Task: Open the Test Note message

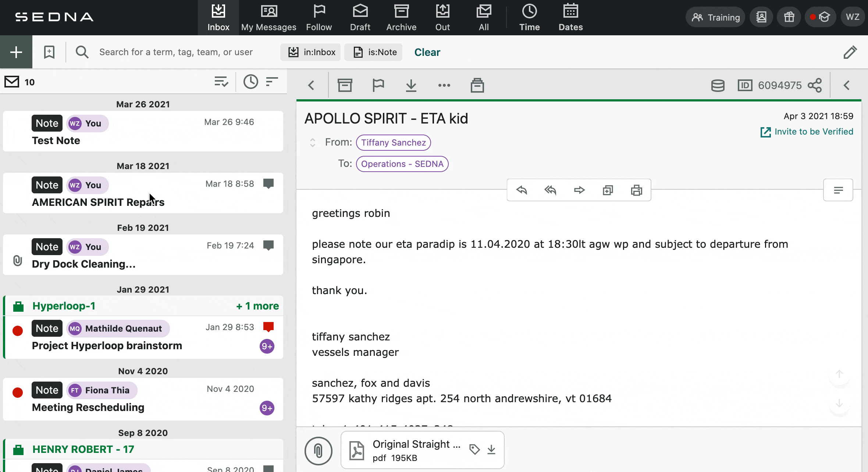Action: pos(143,131)
